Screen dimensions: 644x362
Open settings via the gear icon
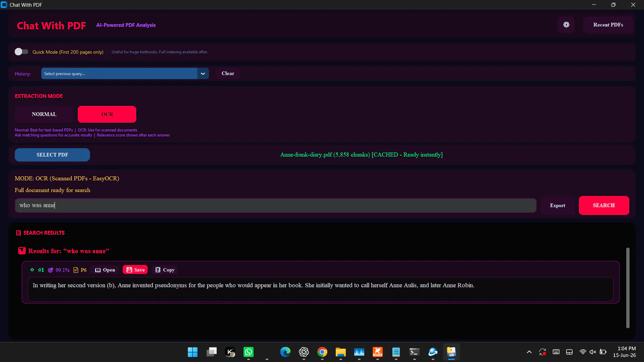click(x=566, y=25)
